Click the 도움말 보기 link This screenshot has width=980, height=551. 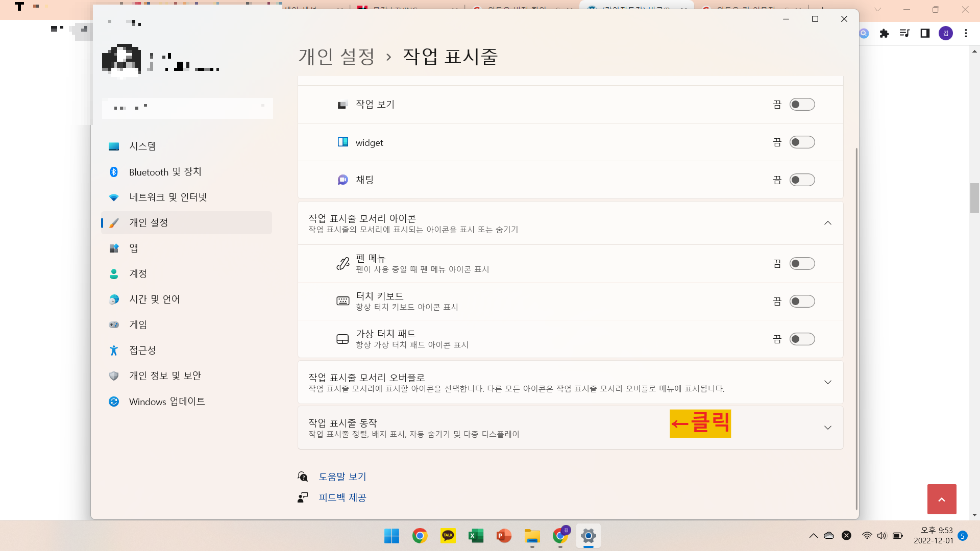pyautogui.click(x=342, y=477)
